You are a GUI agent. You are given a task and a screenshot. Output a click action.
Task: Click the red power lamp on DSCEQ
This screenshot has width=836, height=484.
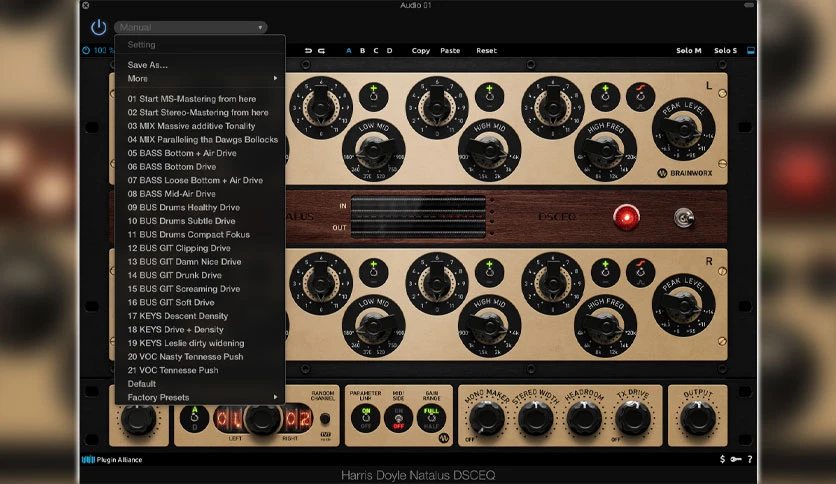click(626, 217)
